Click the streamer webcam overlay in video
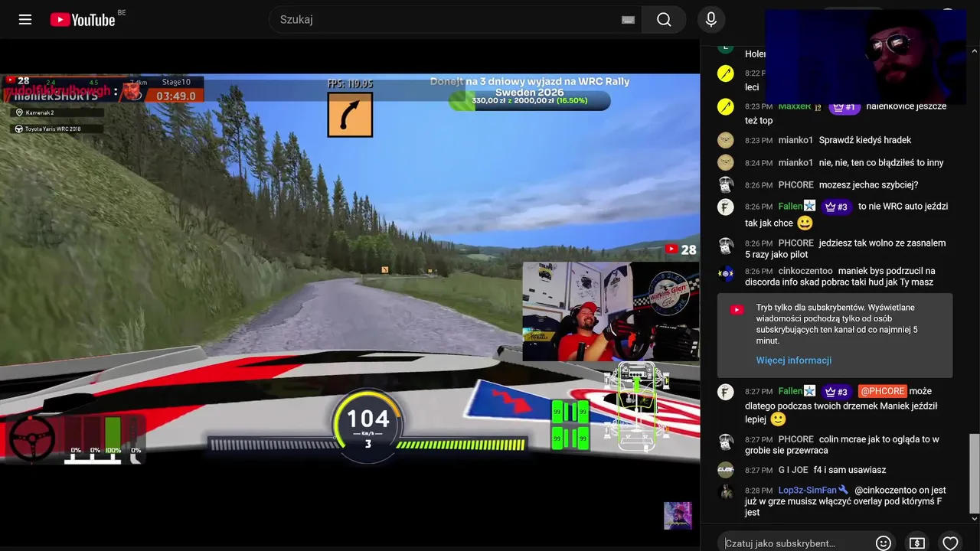980x551 pixels. 610,311
